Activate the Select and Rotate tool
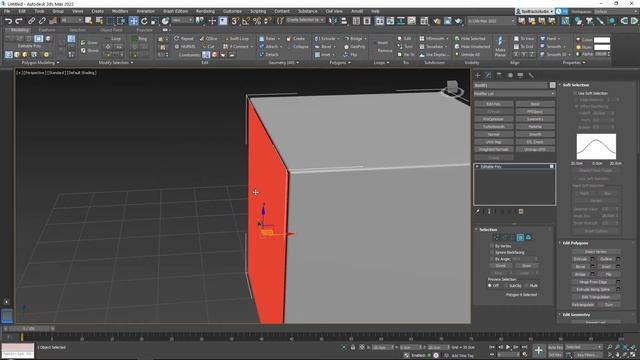Viewport: 640px width, 360px height. 144,21
